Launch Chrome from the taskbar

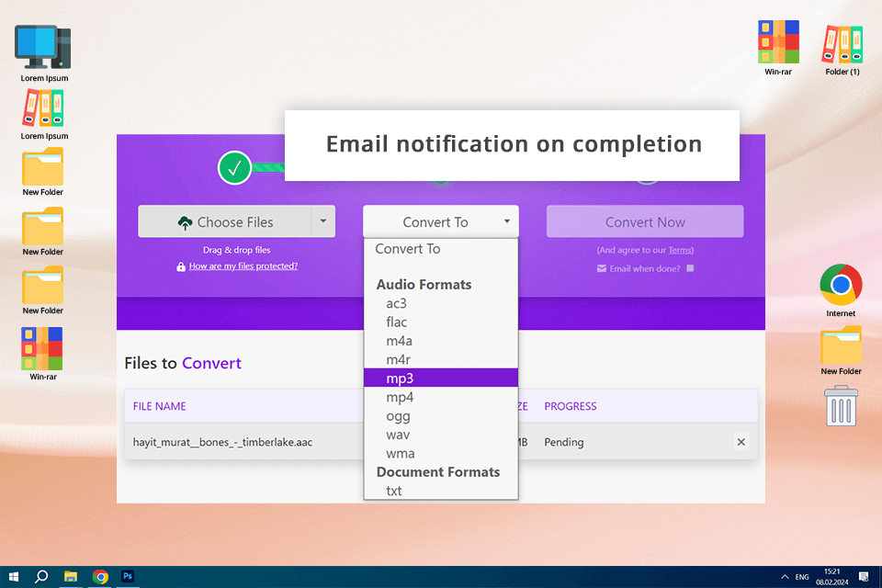click(x=101, y=577)
